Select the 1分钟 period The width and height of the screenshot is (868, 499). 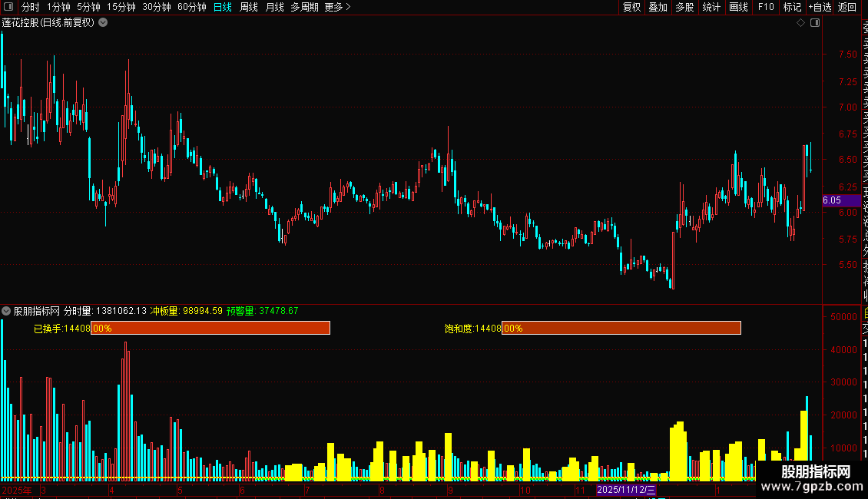(x=58, y=7)
